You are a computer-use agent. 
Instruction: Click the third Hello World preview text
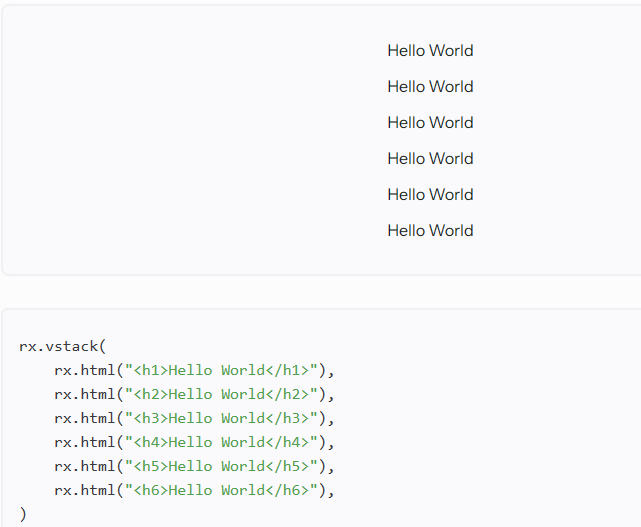(x=430, y=123)
